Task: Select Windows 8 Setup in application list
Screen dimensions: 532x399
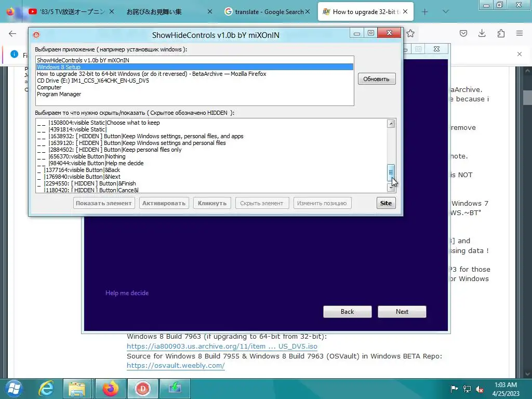Action: (x=194, y=67)
